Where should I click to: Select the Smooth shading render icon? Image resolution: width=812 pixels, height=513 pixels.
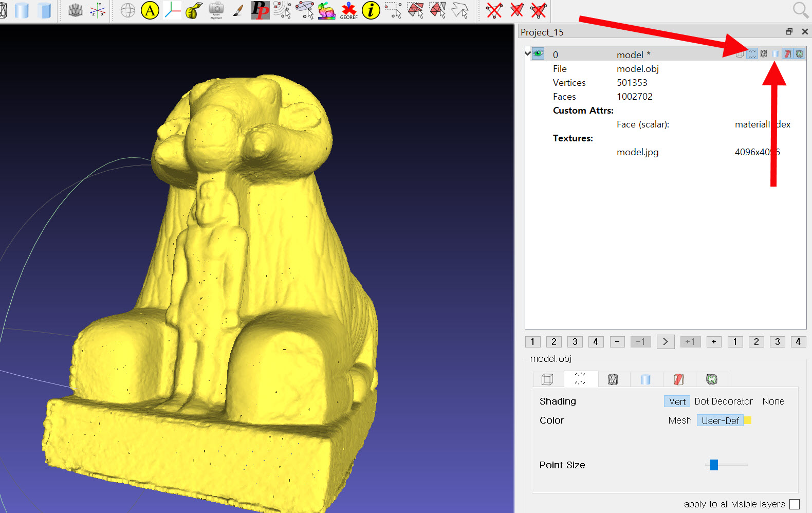click(x=22, y=10)
